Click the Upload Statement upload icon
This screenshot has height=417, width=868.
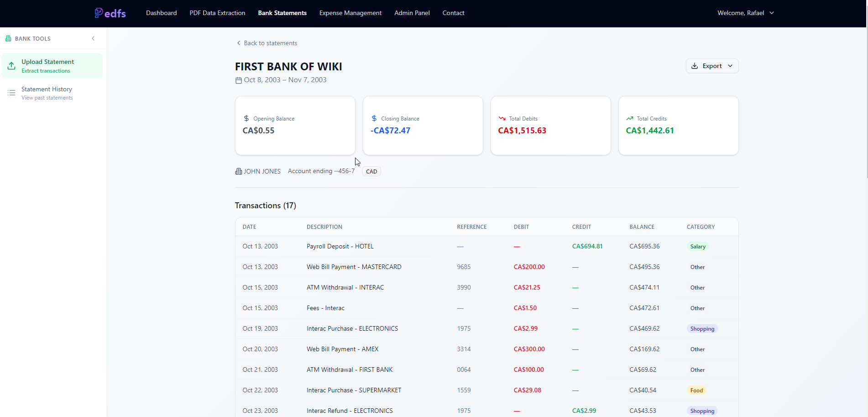click(11, 66)
